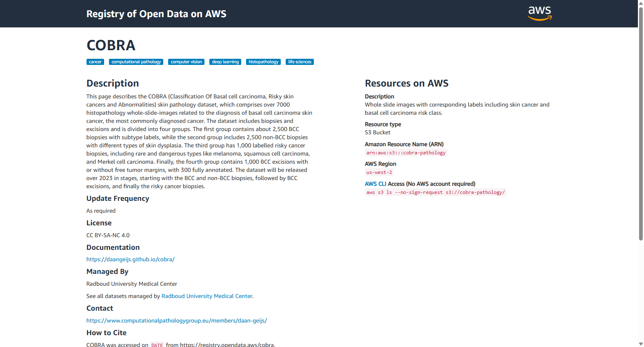Open Radboud University Medical Center datasets link
This screenshot has width=644, height=347.
pos(207,296)
